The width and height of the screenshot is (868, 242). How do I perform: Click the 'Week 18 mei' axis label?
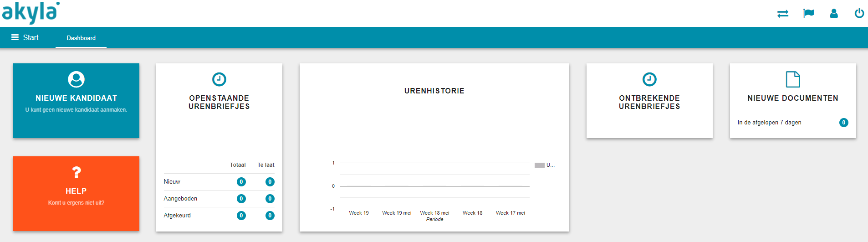coord(434,213)
